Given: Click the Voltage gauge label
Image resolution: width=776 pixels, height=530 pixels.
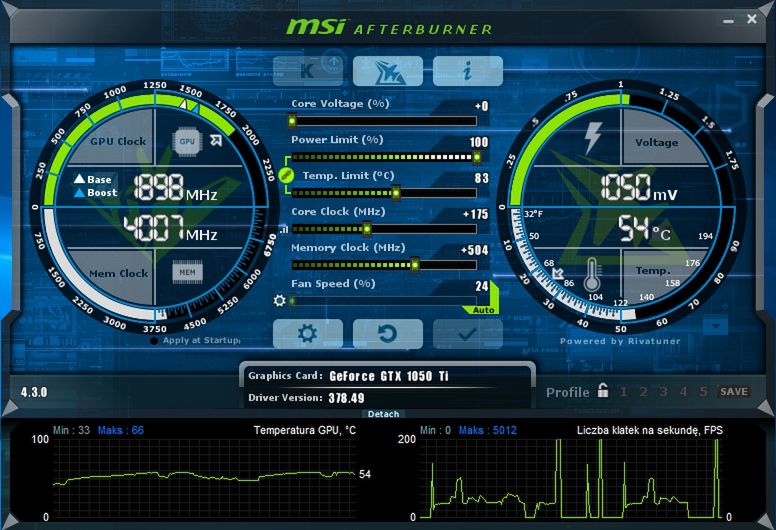Looking at the screenshot, I should tap(656, 143).
